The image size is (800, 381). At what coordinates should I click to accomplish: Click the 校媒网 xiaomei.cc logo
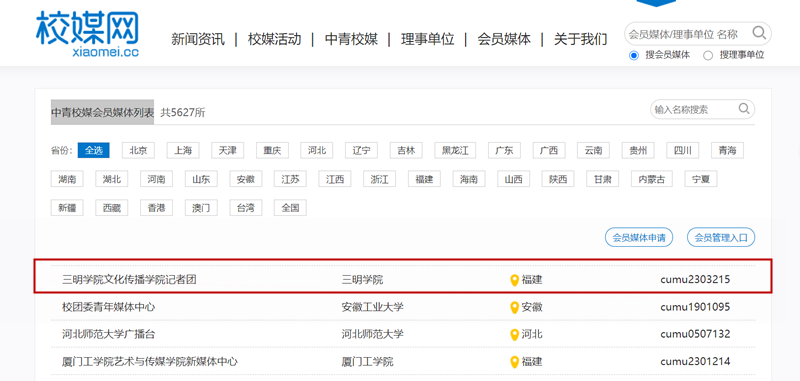tap(87, 33)
